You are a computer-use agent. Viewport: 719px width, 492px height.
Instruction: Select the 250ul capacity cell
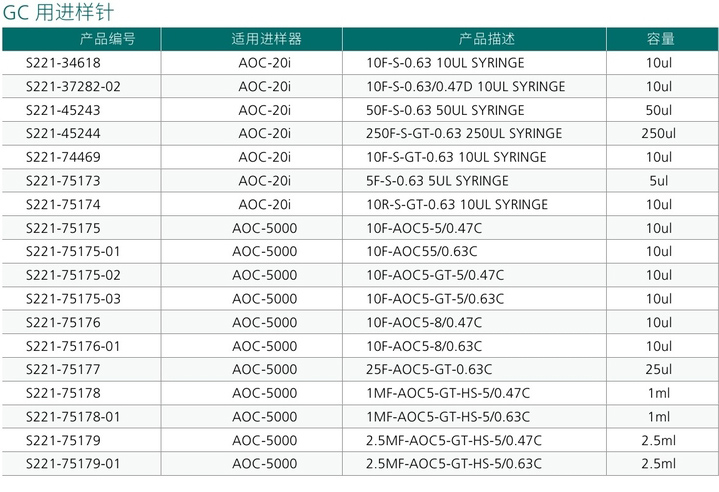coord(659,133)
